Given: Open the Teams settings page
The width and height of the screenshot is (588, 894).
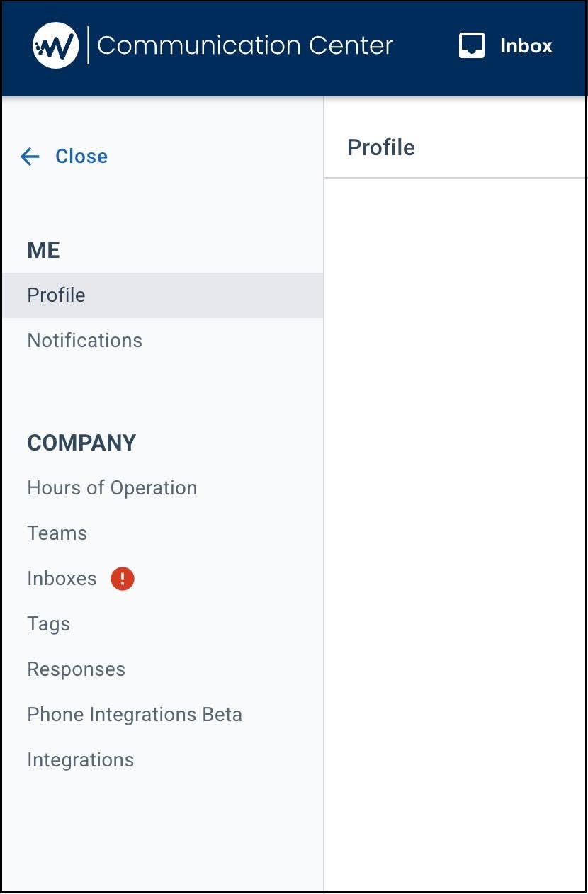Looking at the screenshot, I should [x=57, y=533].
